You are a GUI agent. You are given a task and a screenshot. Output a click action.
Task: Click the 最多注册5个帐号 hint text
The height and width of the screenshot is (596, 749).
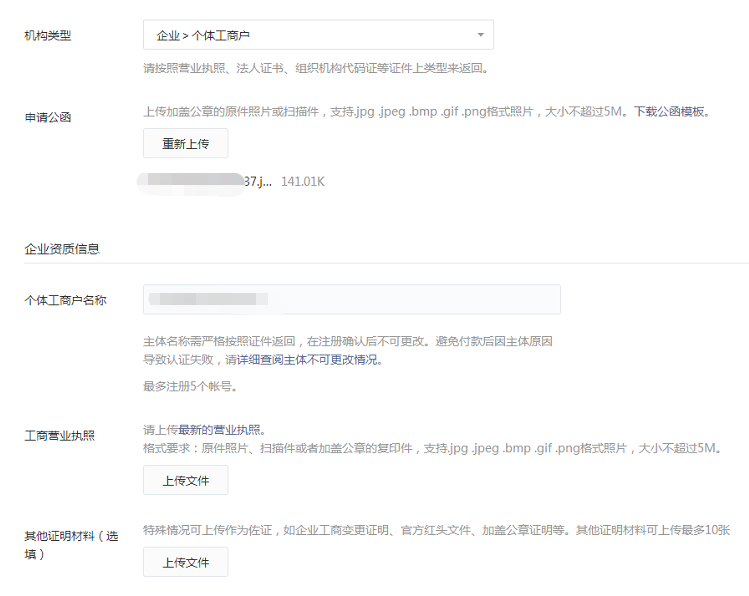190,387
